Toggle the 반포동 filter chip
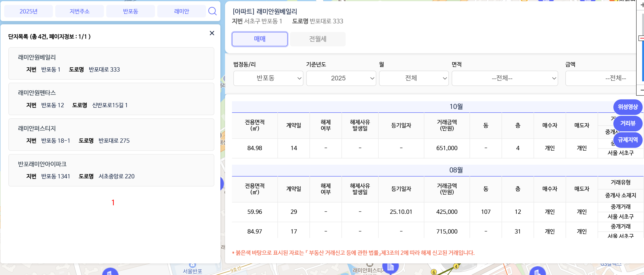Screen dimensions: 644x275 click(x=130, y=11)
